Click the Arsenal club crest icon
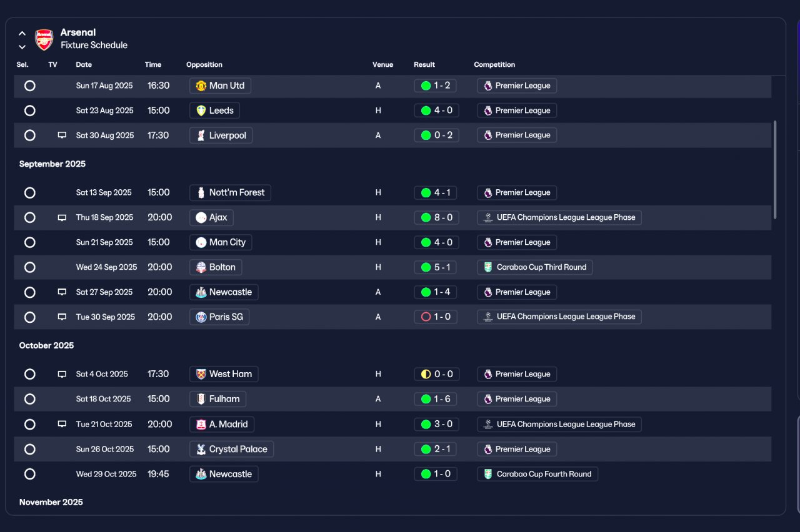800x532 pixels. point(44,39)
